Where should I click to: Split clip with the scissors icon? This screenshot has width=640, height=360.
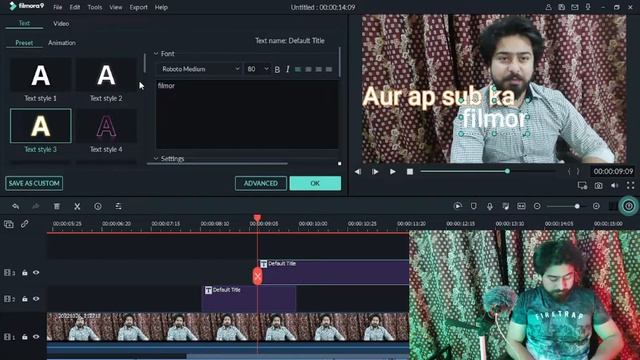77,207
